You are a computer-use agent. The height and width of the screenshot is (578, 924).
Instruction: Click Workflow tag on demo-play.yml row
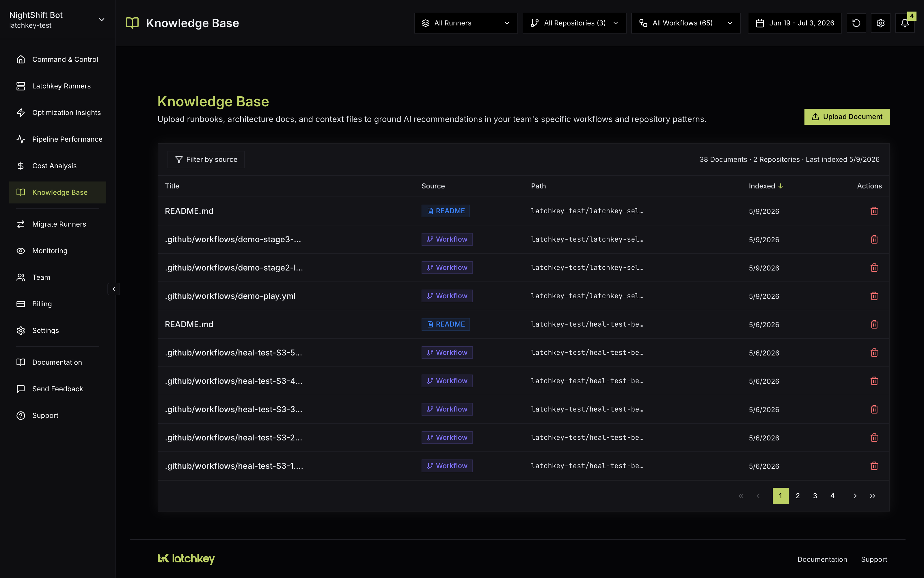[447, 296]
